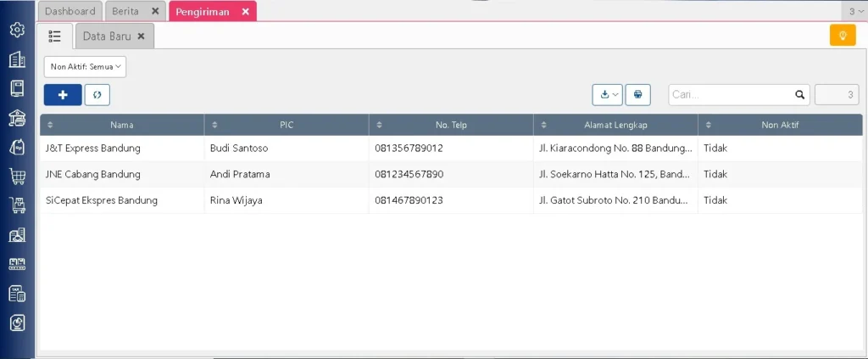Viewport: 868px width, 359px height.
Task: Sort by the Nama column
Action: pos(122,126)
